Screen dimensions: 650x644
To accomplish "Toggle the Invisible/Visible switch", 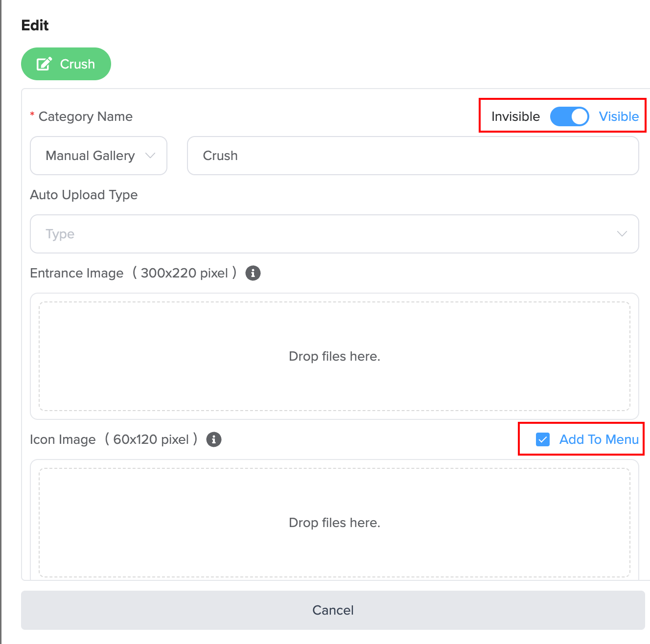I will (x=569, y=116).
